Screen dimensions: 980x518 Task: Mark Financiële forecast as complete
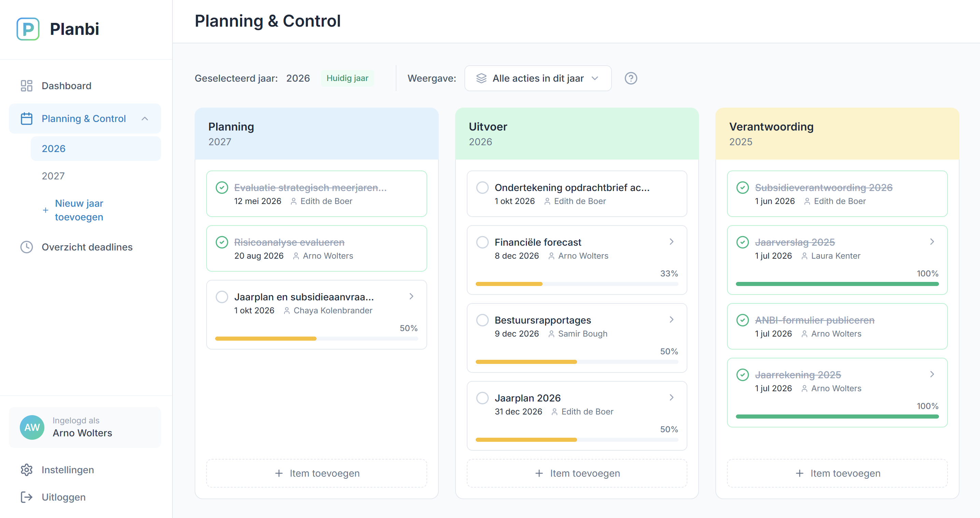(482, 243)
